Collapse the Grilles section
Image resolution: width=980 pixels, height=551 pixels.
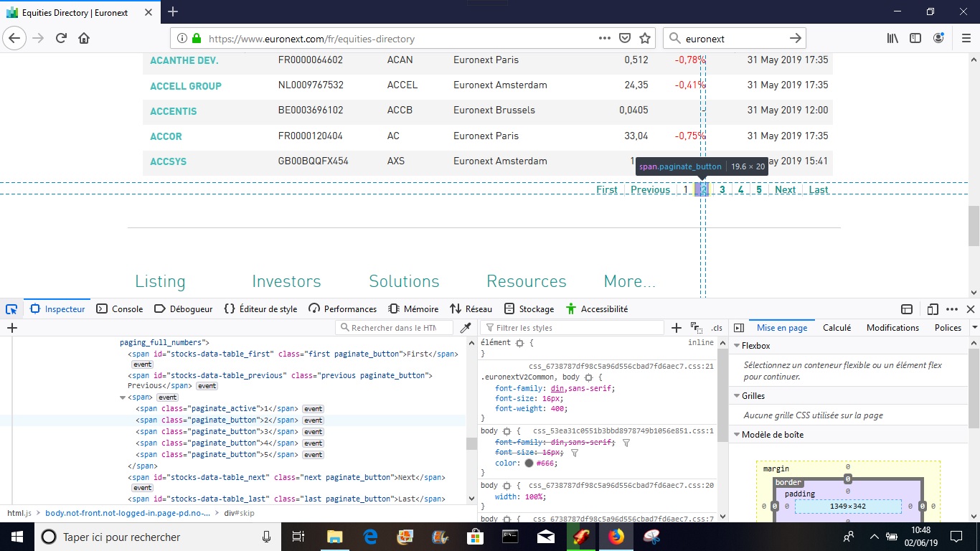coord(737,396)
